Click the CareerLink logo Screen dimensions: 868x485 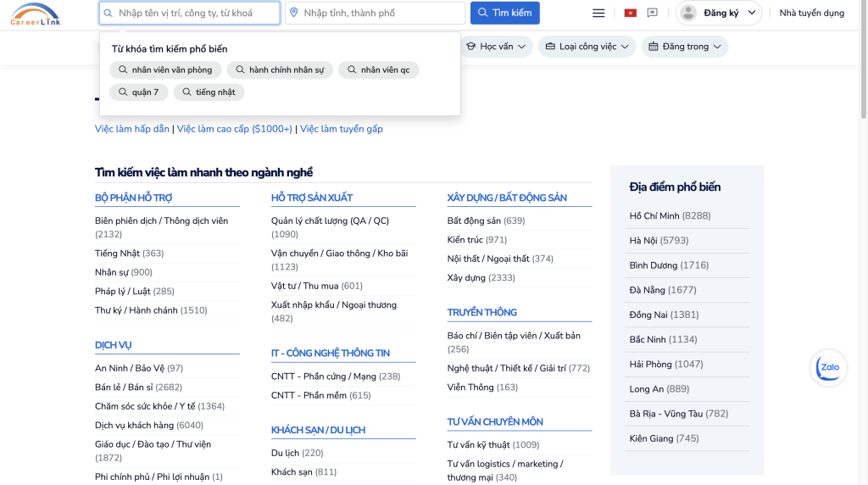pyautogui.click(x=35, y=14)
